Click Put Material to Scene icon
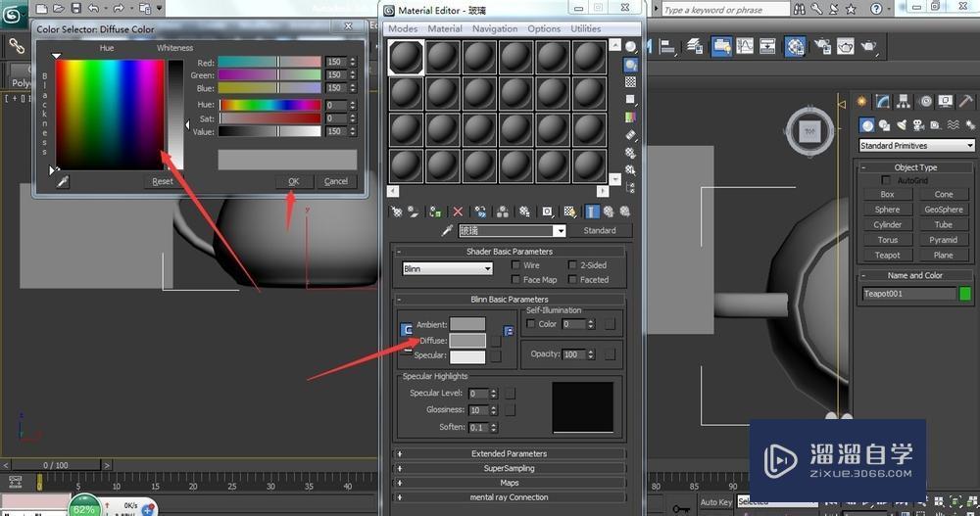Screen dimensions: 980x516 [x=414, y=211]
